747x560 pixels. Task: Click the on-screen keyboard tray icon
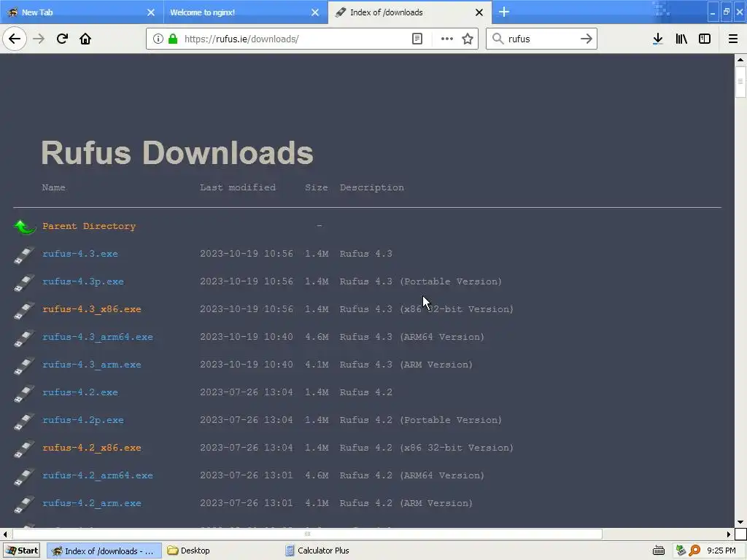coord(659,551)
